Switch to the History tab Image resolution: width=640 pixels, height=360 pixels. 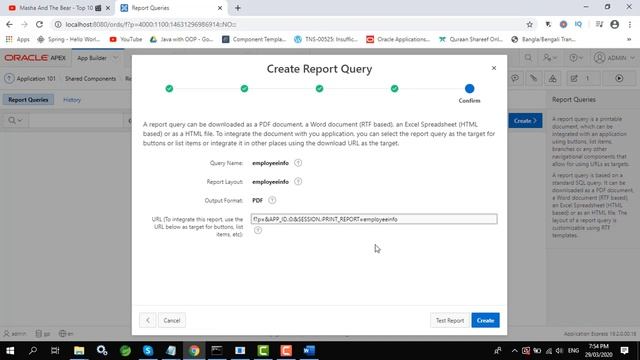click(72, 100)
